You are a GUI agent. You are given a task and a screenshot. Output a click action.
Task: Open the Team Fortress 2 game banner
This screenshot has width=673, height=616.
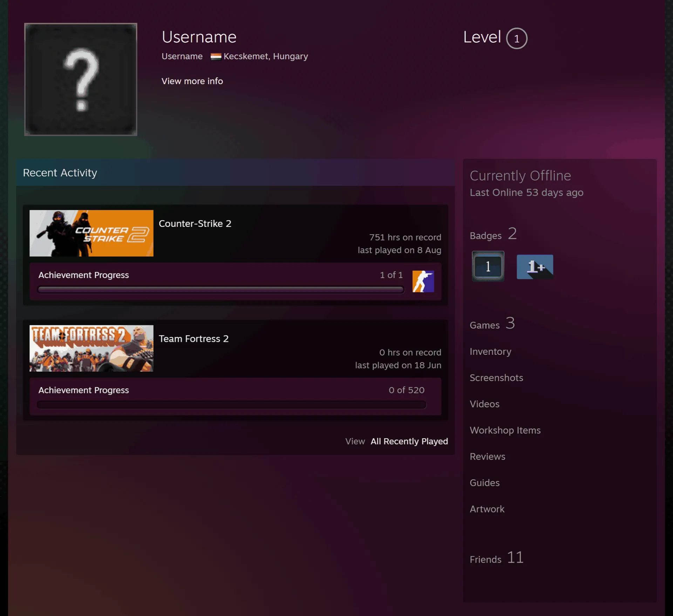91,348
